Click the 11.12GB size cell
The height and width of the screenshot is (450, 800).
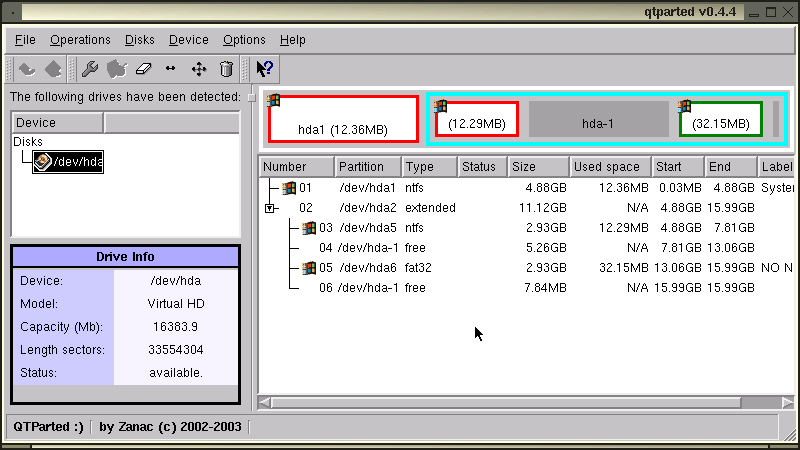(543, 208)
